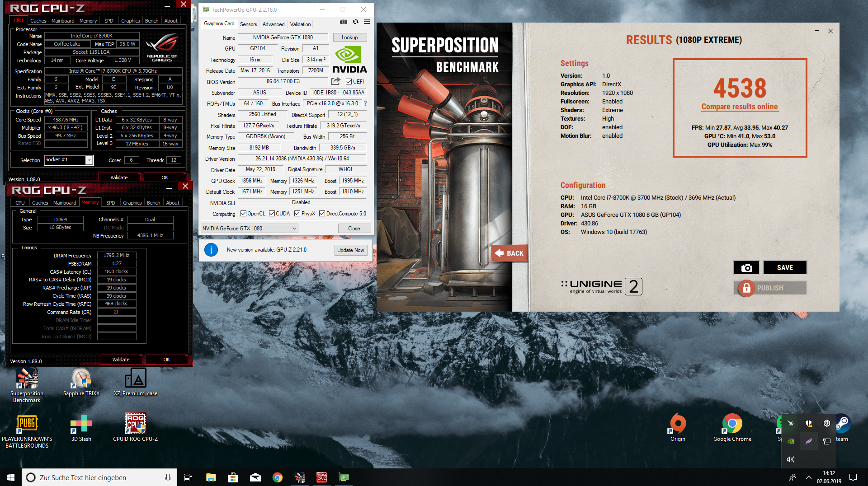Screen dimensions: 868x486
Task: Switch to Advanced tab in GPU-Z
Action: tap(274, 24)
